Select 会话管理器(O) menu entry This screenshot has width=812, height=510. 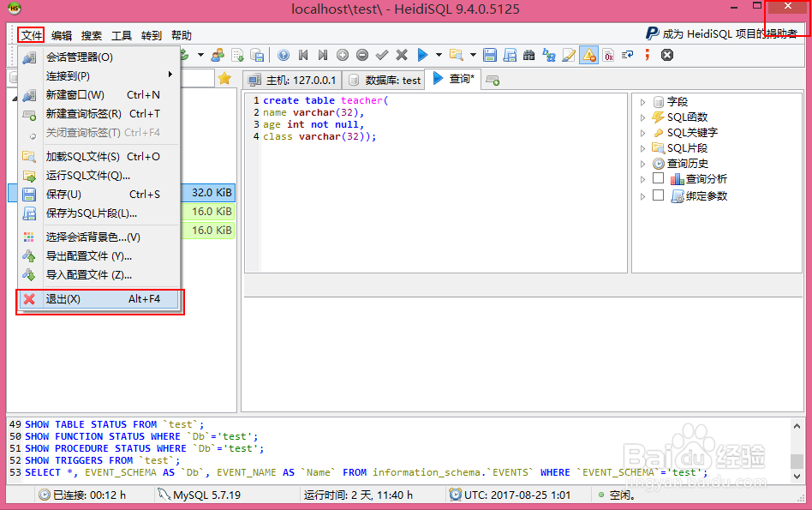(99, 57)
